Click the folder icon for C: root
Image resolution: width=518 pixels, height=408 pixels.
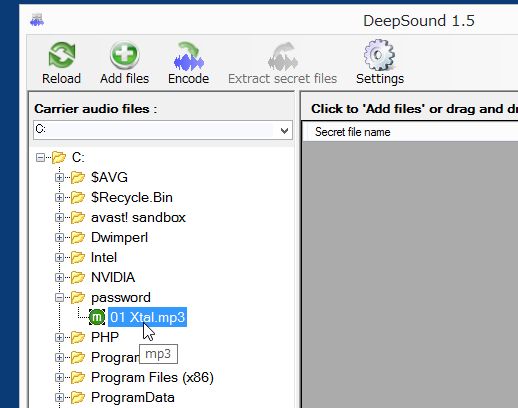[59, 157]
